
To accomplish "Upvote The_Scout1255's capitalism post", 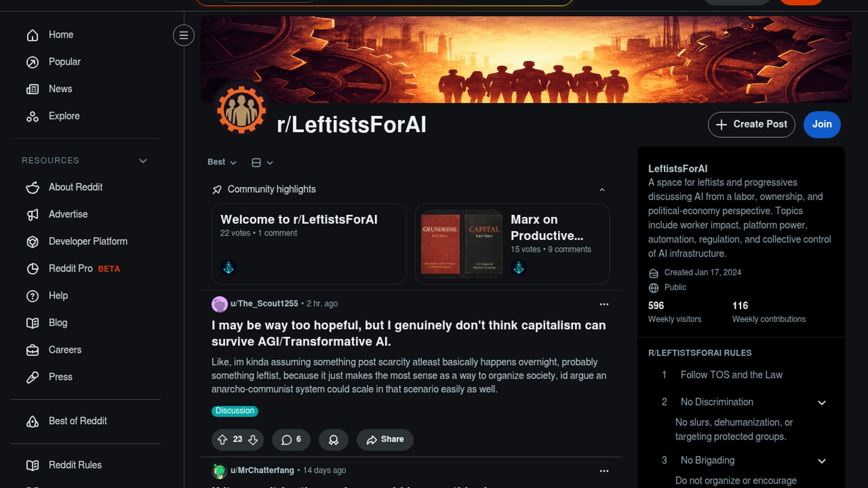I will [222, 440].
